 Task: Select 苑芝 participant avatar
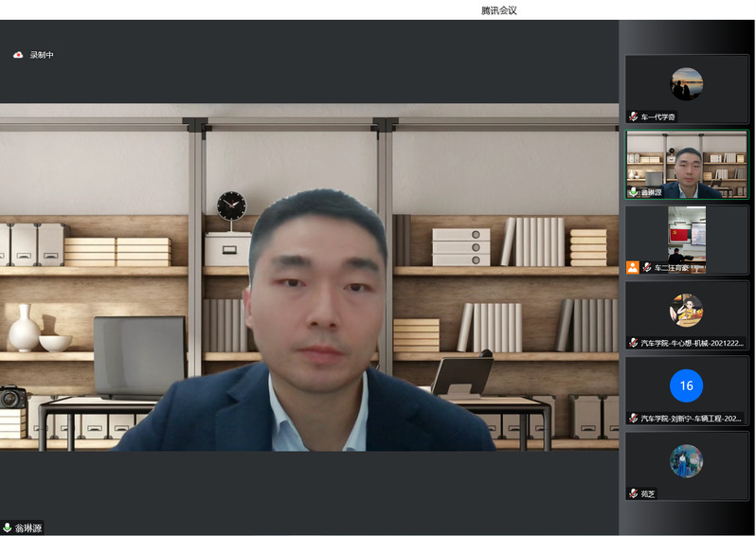[687, 461]
